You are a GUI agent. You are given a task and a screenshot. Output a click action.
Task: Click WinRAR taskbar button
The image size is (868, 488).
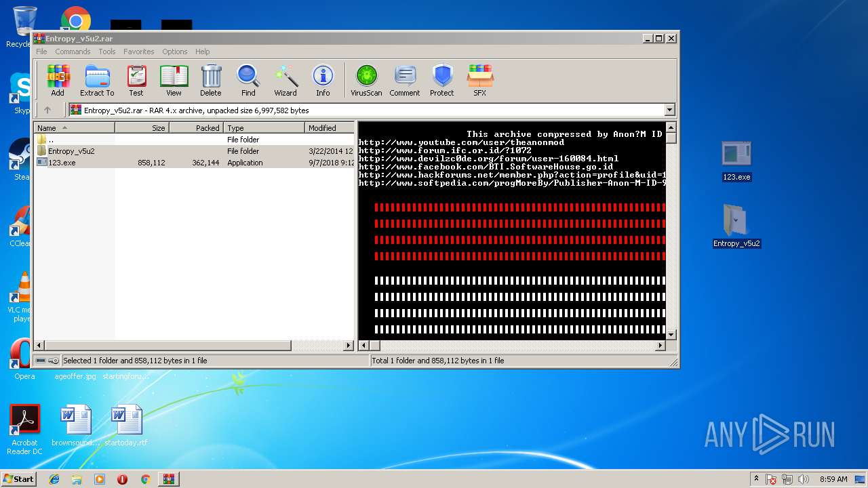pyautogui.click(x=168, y=479)
